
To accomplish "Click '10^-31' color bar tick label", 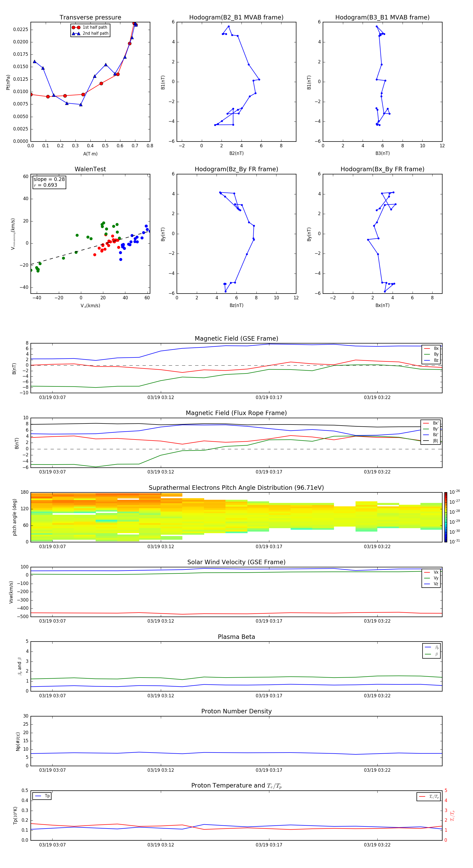I will [x=454, y=542].
